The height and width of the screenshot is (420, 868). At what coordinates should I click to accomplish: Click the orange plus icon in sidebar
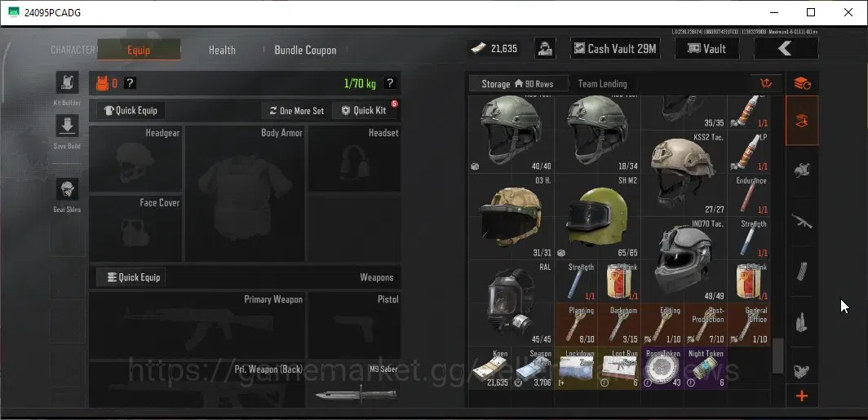point(802,396)
